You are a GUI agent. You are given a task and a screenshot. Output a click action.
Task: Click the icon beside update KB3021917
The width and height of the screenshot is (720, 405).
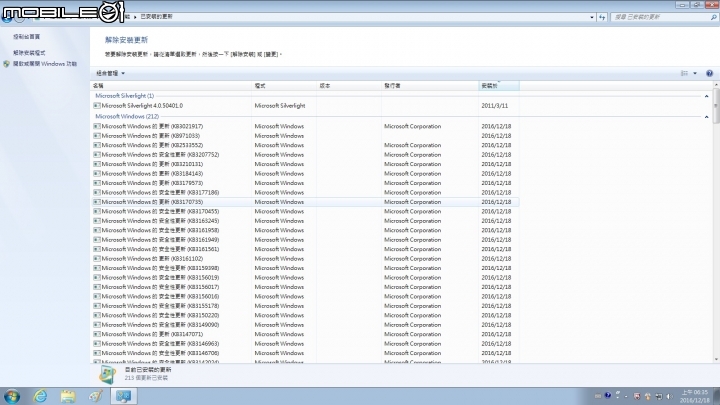(96, 126)
